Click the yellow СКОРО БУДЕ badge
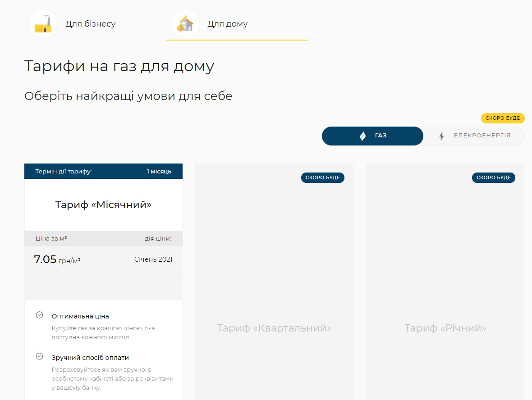The image size is (532, 400). pos(503,118)
